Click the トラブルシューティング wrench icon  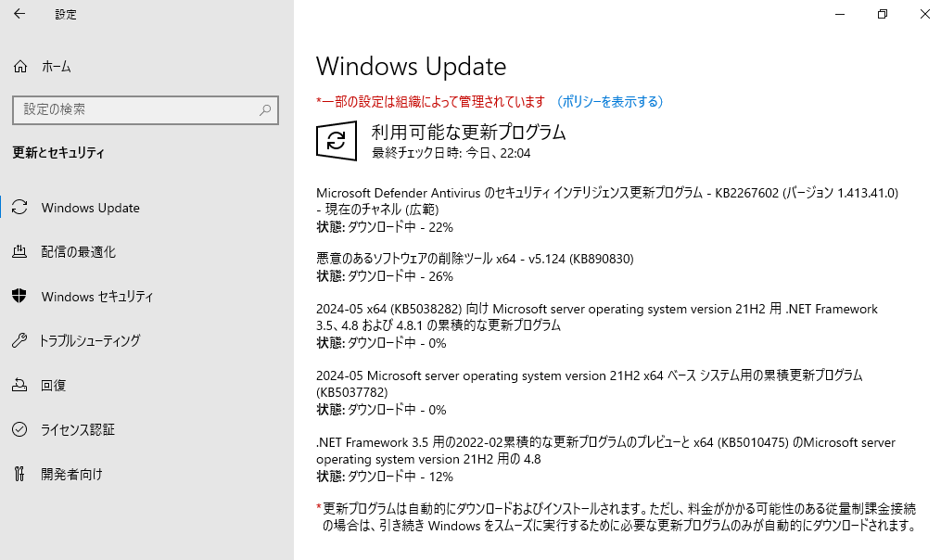(x=19, y=340)
